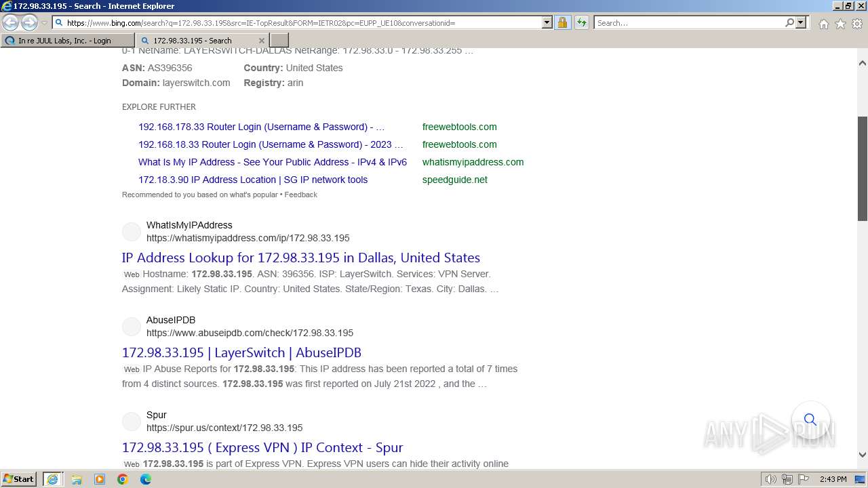Go to Home page icon
The width and height of the screenshot is (868, 488).
click(x=823, y=24)
